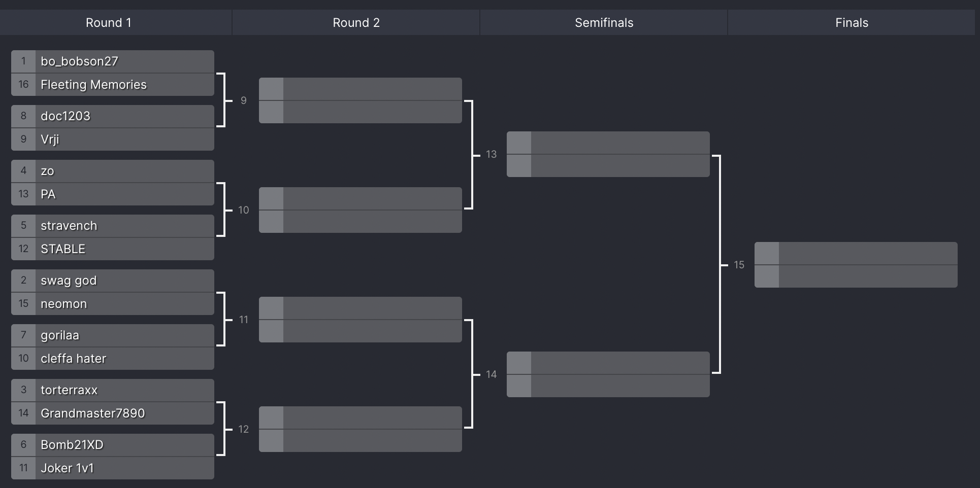Viewport: 980px width, 488px height.
Task: Select swag god entry
Action: [x=113, y=281]
